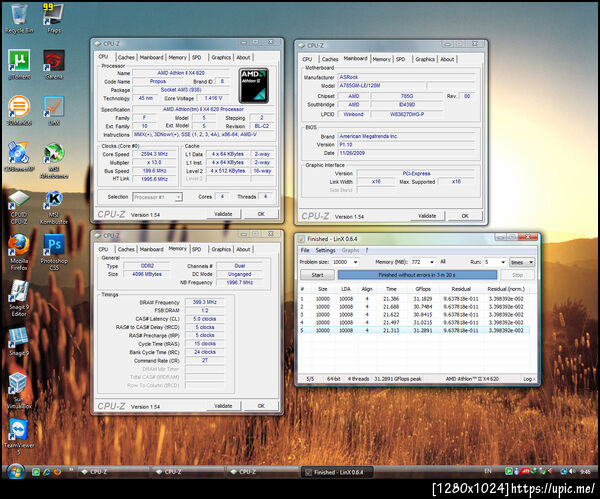The width and height of the screenshot is (600, 499).
Task: Click the Log button in LinX status bar
Action: pos(528,379)
